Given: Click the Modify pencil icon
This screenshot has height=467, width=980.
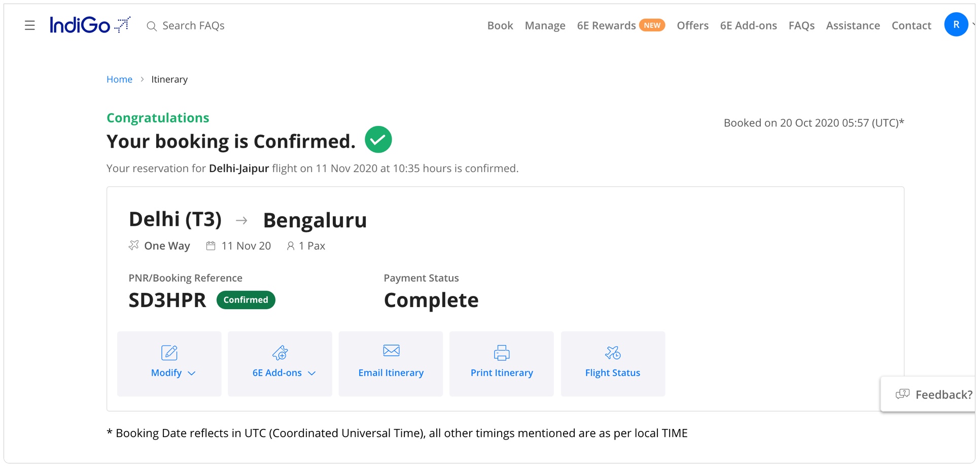Looking at the screenshot, I should pyautogui.click(x=169, y=352).
